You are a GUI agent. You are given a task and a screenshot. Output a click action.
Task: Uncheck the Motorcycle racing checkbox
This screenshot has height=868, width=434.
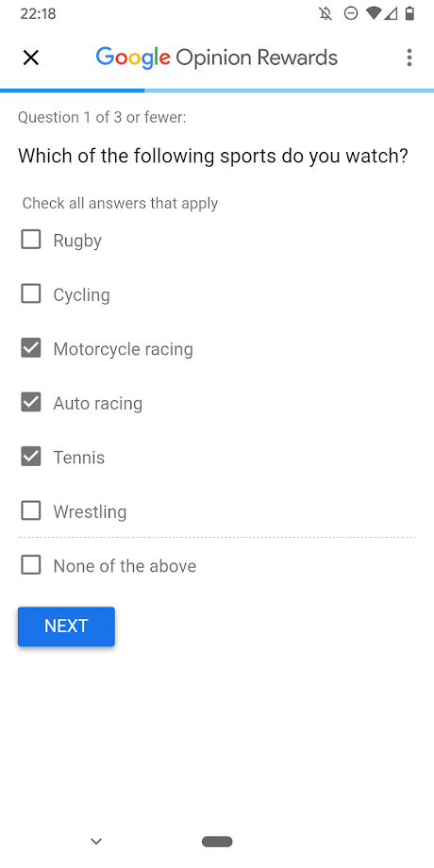[31, 348]
